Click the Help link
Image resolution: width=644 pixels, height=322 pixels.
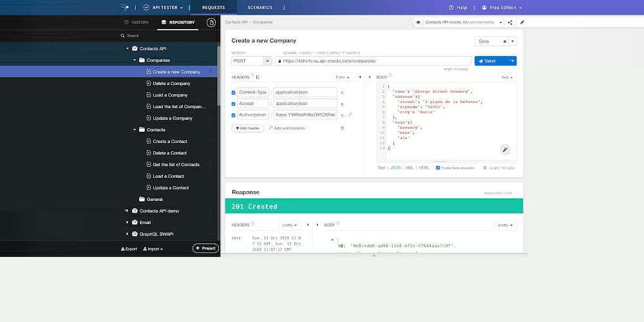point(457,7)
